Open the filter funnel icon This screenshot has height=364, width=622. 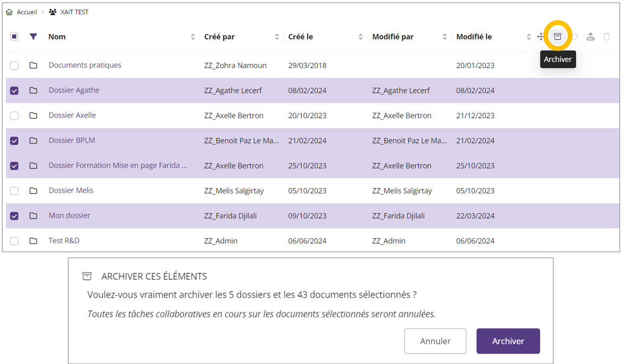34,37
